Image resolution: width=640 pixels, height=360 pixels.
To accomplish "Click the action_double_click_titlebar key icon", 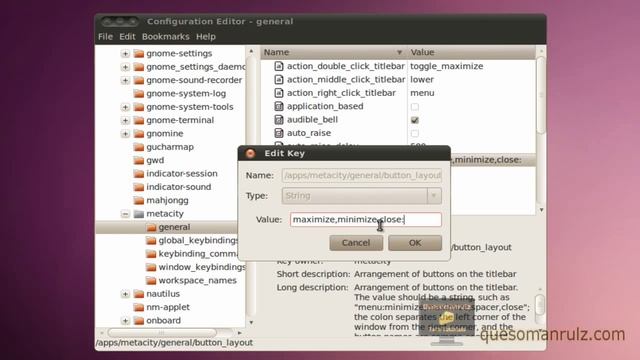I will coord(279,66).
